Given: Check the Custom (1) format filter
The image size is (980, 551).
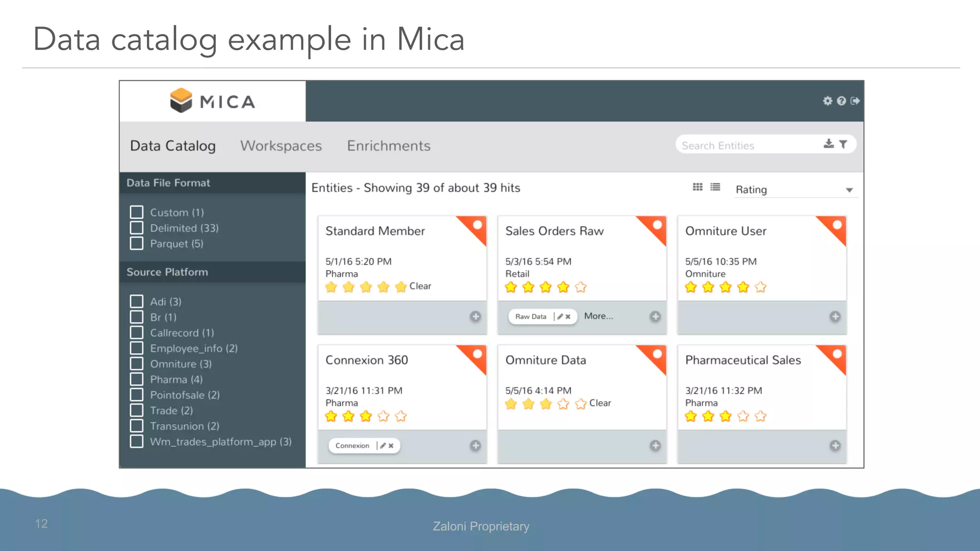Looking at the screenshot, I should [x=137, y=212].
